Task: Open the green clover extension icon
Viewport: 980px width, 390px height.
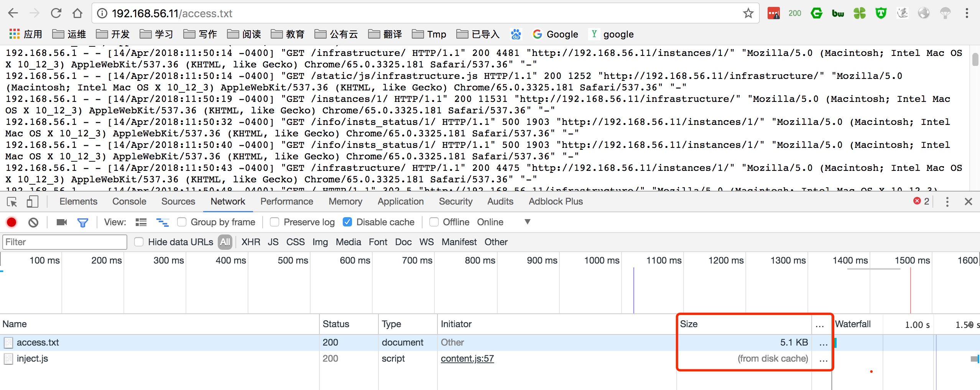Action: pos(860,13)
